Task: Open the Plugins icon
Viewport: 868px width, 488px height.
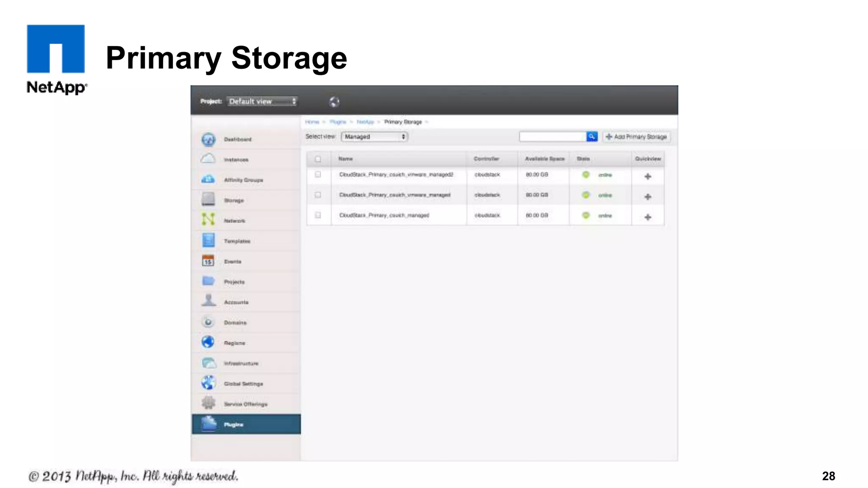Action: pyautogui.click(x=209, y=423)
